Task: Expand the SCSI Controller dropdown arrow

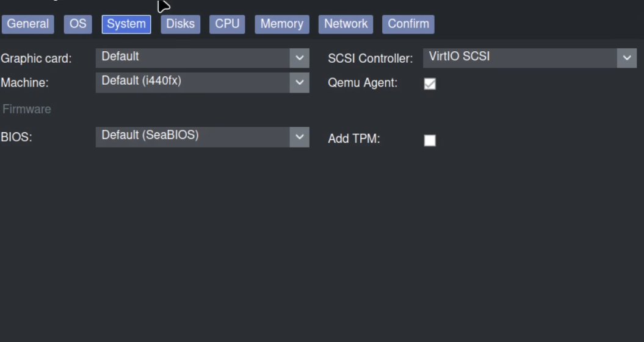Action: pos(626,58)
